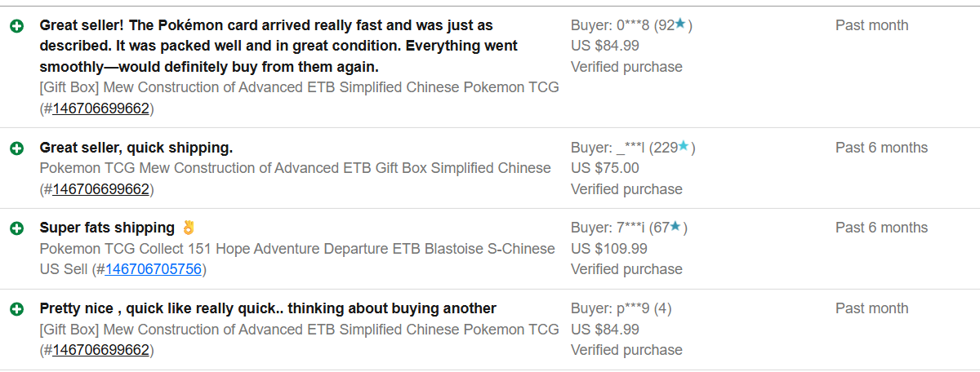Viewport: 980px width, 372px height.
Task: Click the buyer name 7***i
Action: (631, 228)
